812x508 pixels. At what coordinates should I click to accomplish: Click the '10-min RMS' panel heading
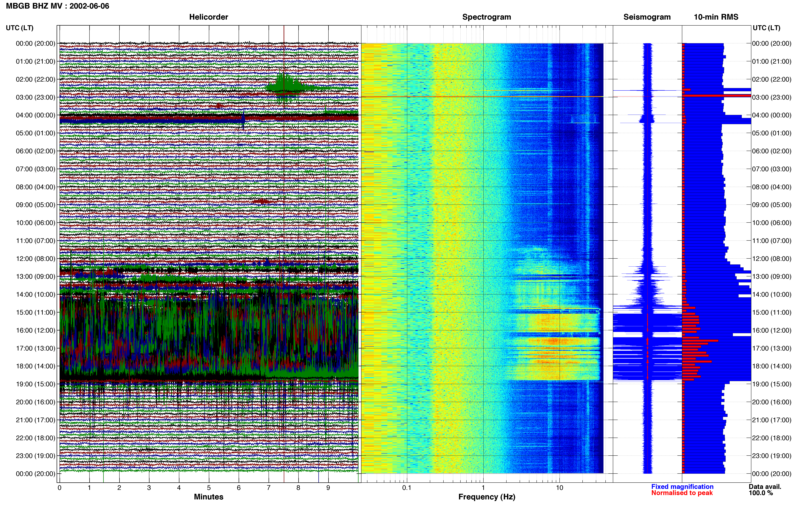[x=716, y=17]
